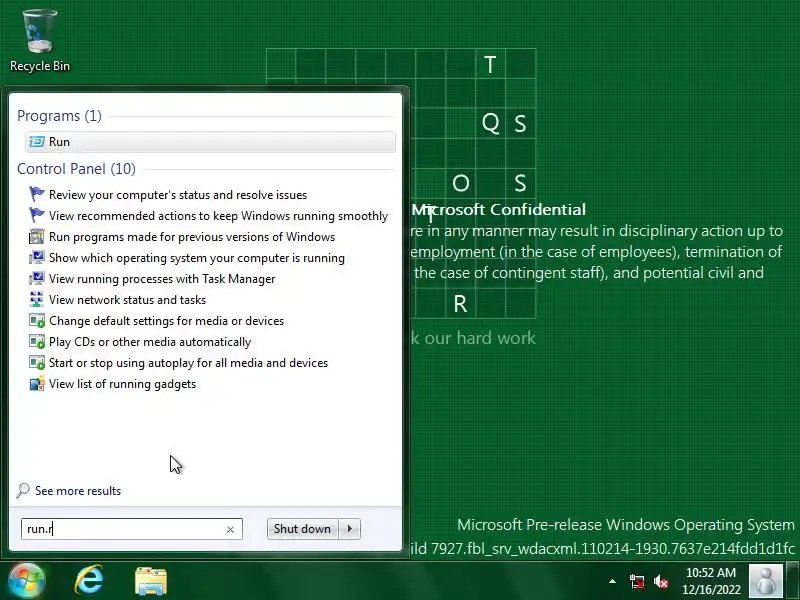The height and width of the screenshot is (600, 800).
Task: Open the clock showing 10:52 AM
Action: coord(711,581)
